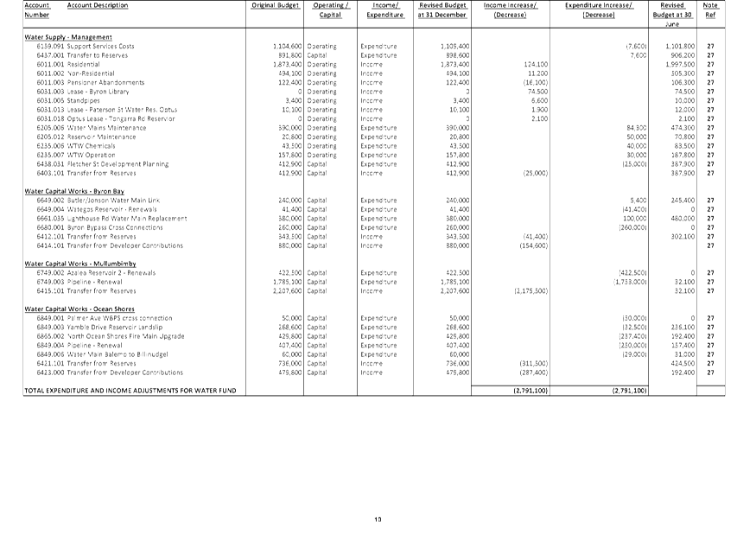Select the revised June budget 474,300
The height and width of the screenshot is (535, 756).
click(x=683, y=128)
